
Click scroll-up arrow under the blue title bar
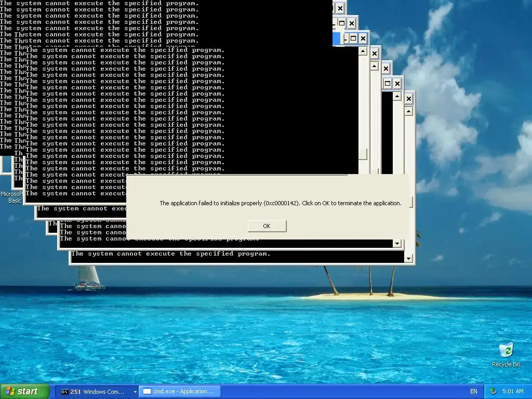point(363,51)
